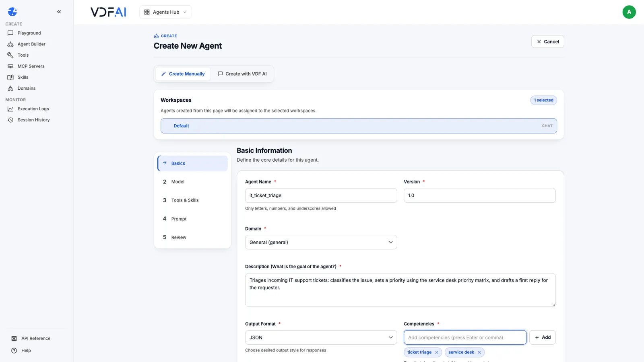Open Help question mark icon
The image size is (644, 362).
[14, 351]
